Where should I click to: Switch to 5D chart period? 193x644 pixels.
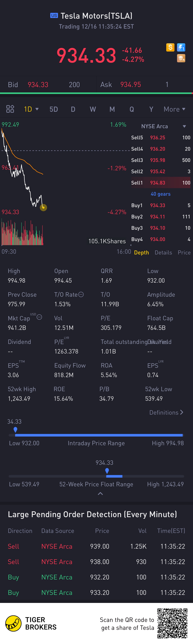coord(54,109)
